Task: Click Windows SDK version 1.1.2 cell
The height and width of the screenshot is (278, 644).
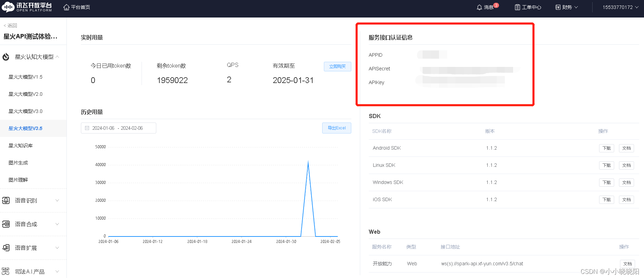Action: click(491, 182)
